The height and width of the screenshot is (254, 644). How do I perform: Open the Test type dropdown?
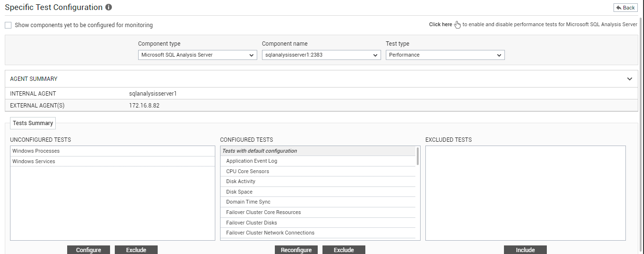click(445, 55)
